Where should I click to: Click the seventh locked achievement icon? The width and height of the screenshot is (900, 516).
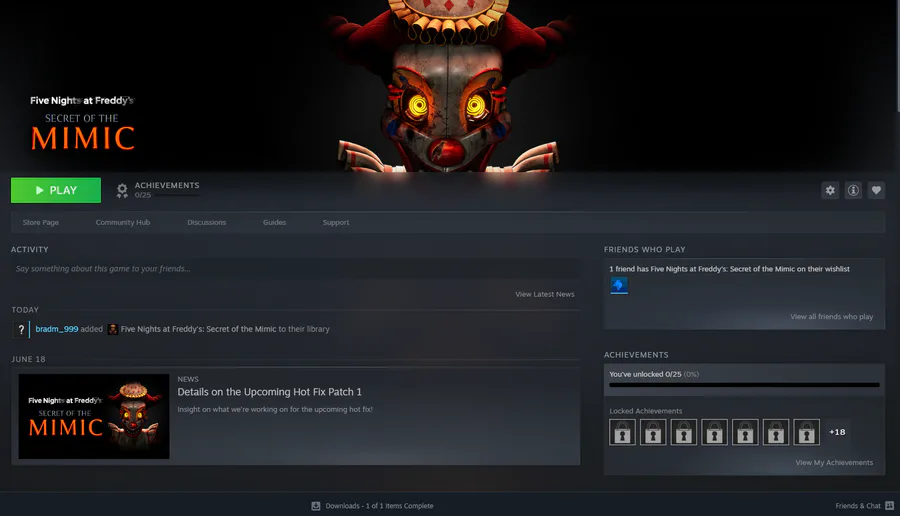806,432
